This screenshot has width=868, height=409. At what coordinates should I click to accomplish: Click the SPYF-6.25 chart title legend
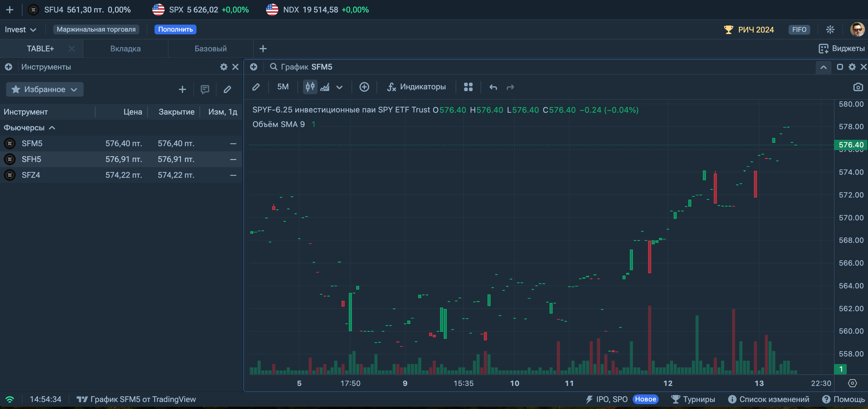[341, 110]
